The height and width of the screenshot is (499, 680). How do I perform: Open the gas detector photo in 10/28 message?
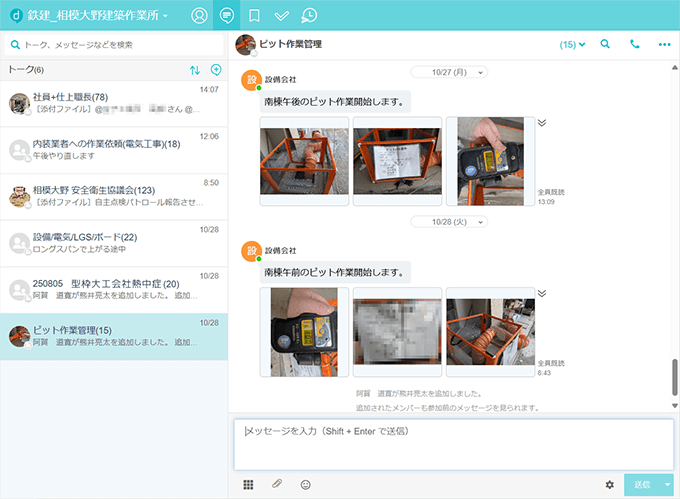point(304,332)
